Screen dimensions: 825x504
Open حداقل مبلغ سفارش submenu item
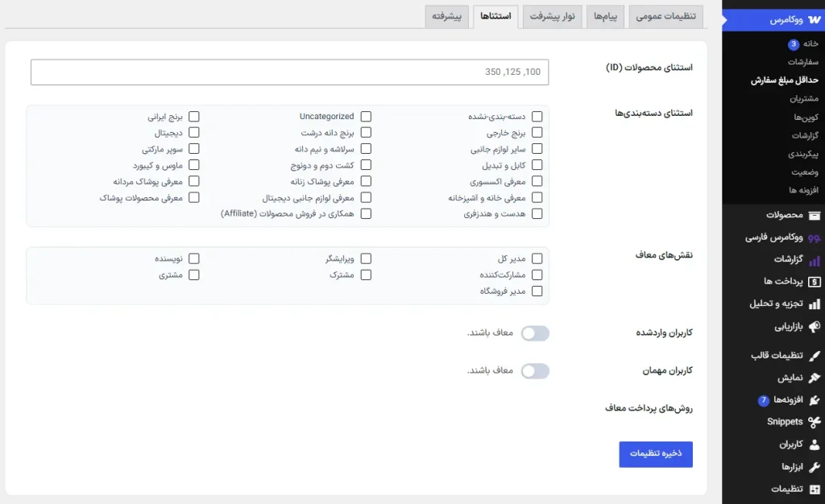[x=784, y=80]
